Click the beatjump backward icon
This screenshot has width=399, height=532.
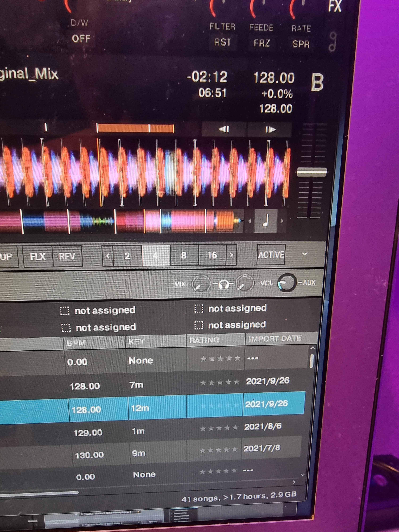[224, 130]
